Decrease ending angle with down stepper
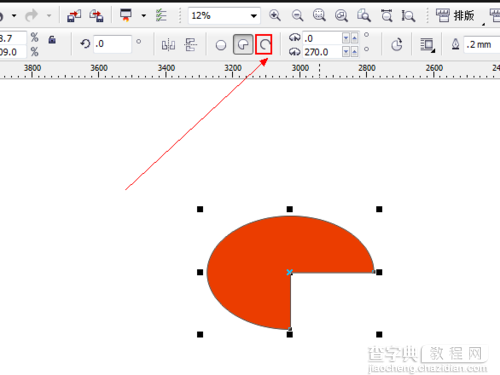This screenshot has height=375, width=500. 346,52
